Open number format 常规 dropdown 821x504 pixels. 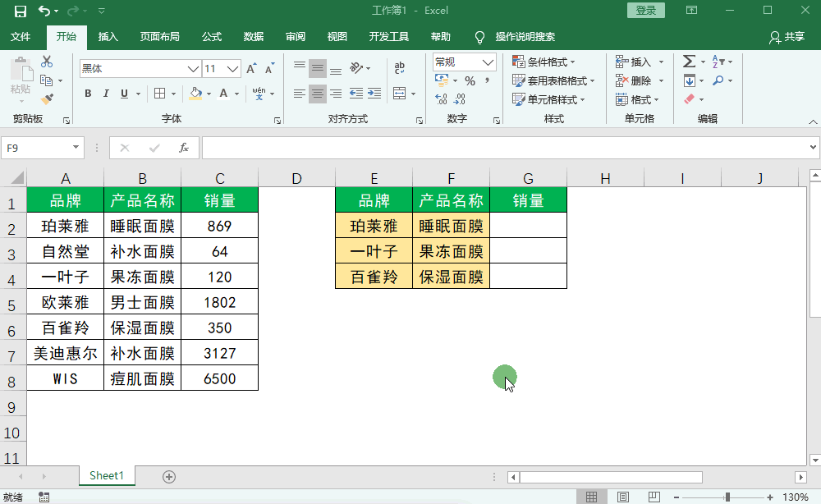[488, 62]
